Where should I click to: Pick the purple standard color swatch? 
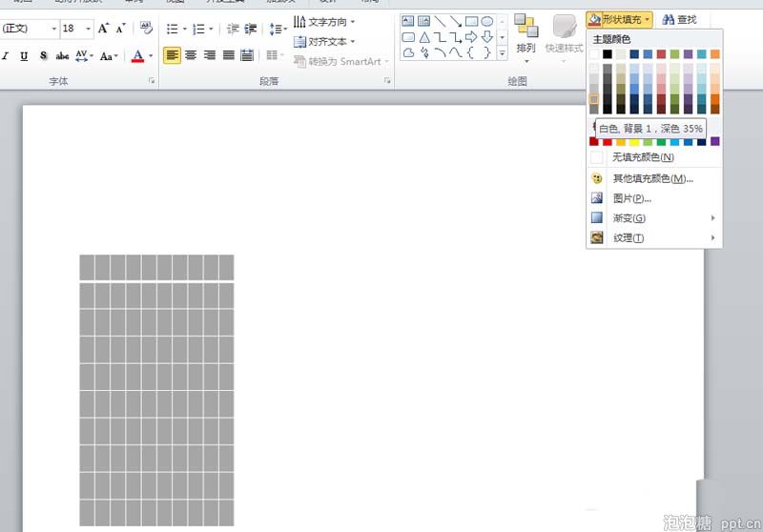714,141
